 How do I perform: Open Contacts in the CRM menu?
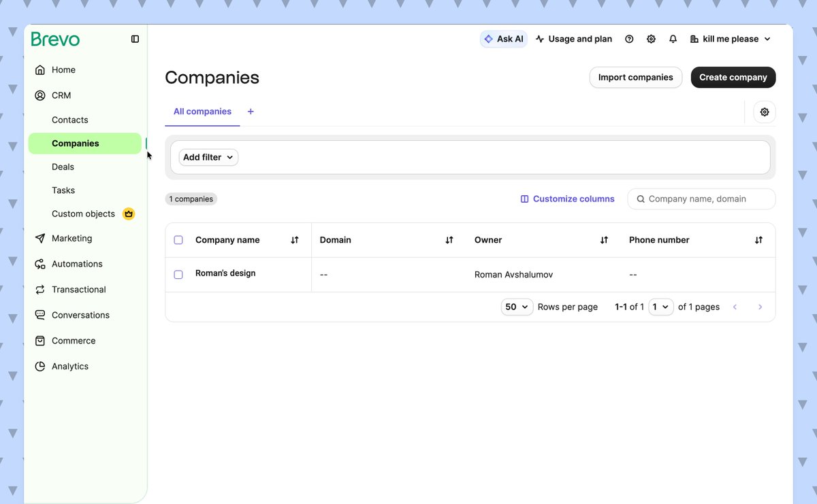pyautogui.click(x=70, y=120)
